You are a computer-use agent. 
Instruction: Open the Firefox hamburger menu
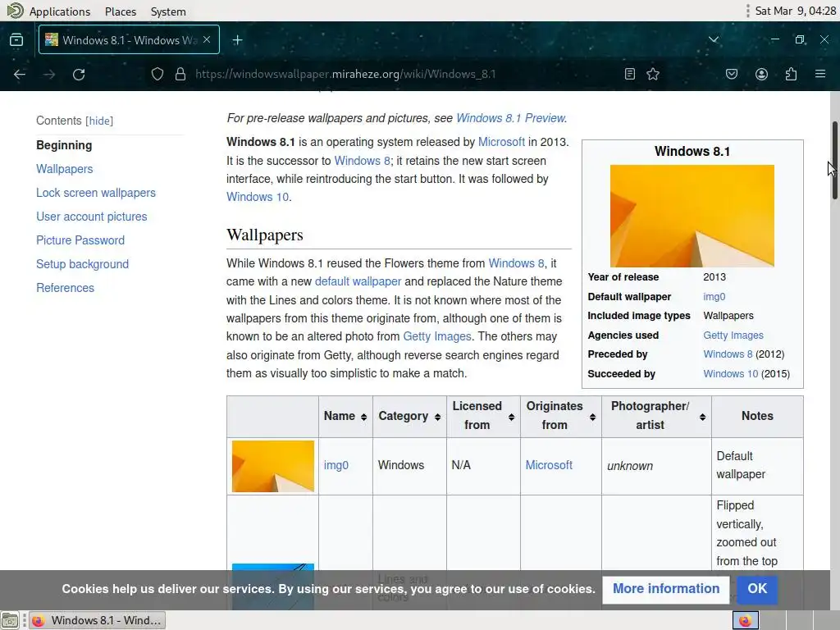tap(820, 74)
